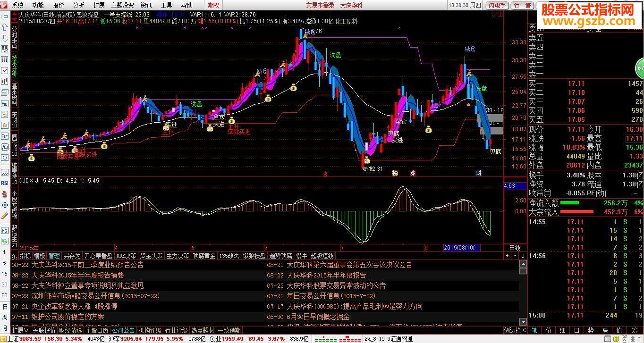
Task: Expand the 侧边栏 toggle at bottom right
Action: tap(515, 330)
